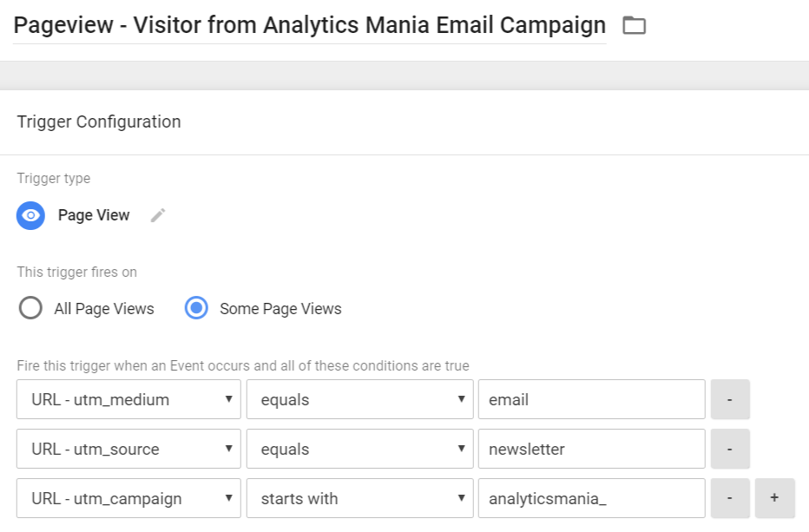Open the URL - utm_campaign variable dropdown
This screenshot has height=532, width=809.
[x=128, y=499]
